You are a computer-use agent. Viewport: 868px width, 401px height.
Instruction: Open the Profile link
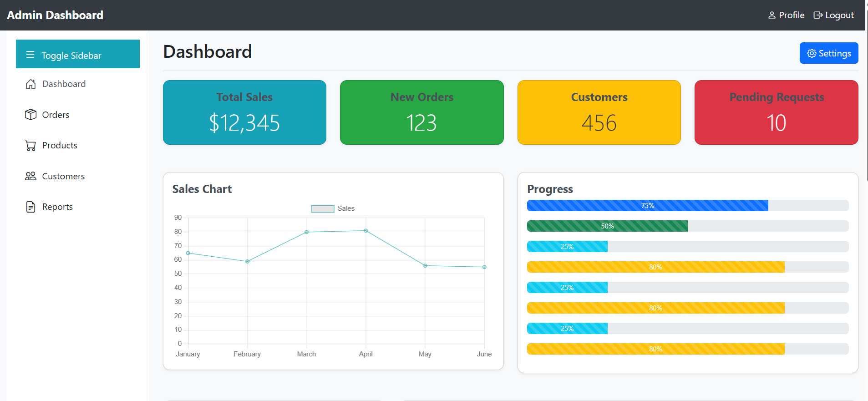tap(786, 15)
